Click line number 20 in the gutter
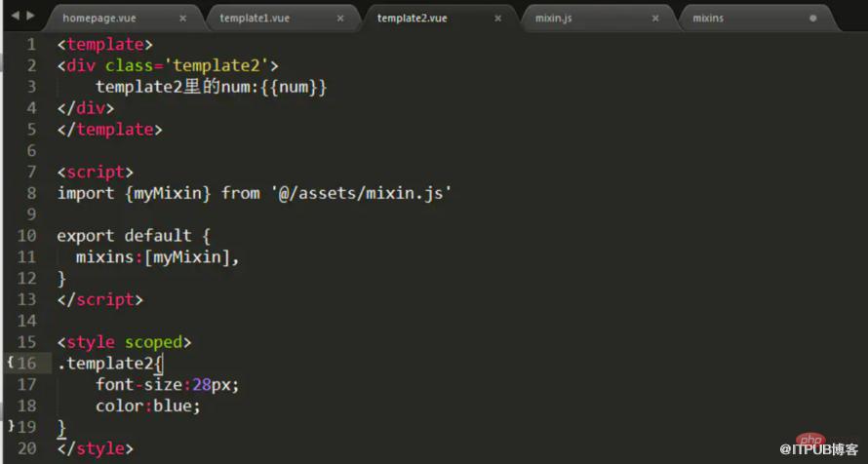The height and width of the screenshot is (464, 868). (26, 448)
